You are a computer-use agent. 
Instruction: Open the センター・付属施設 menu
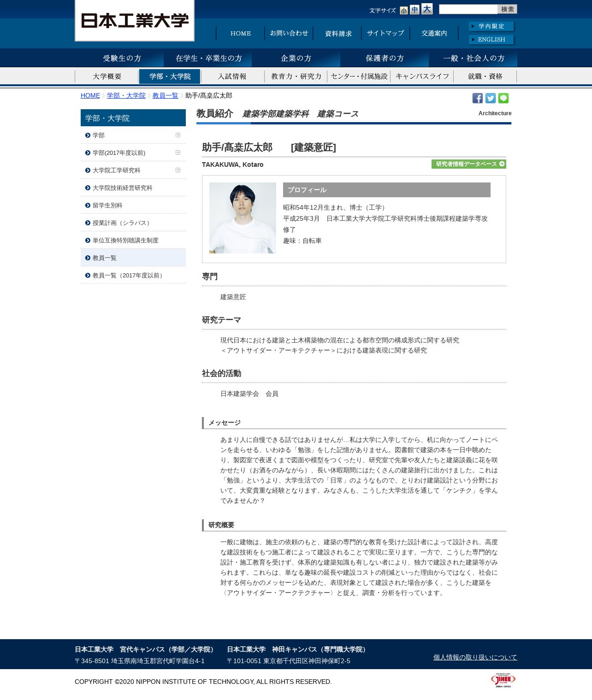[x=359, y=76]
